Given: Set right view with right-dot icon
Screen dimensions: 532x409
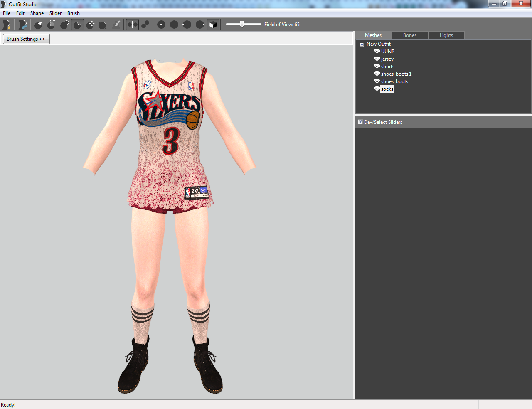Looking at the screenshot, I should tap(200, 25).
